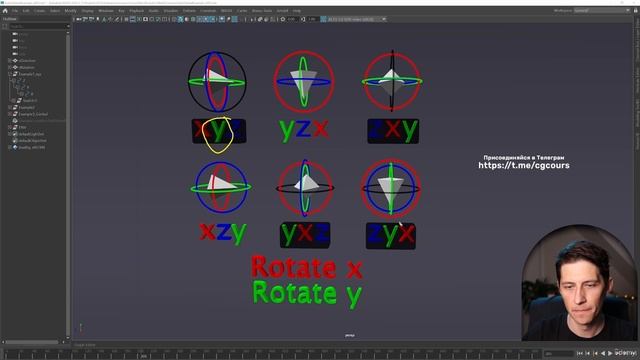Click the gear icon in panel toolbar
640x360 pixels.
(282, 19)
